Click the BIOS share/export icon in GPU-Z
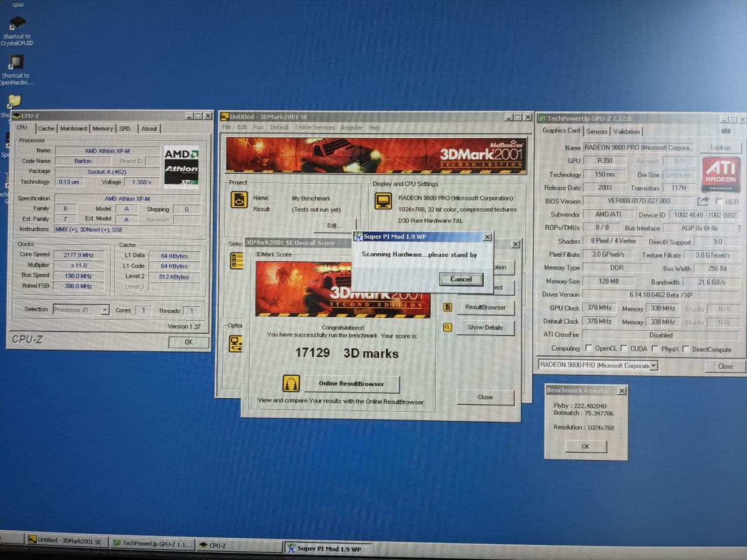Image resolution: width=747 pixels, height=560 pixels. [x=703, y=201]
